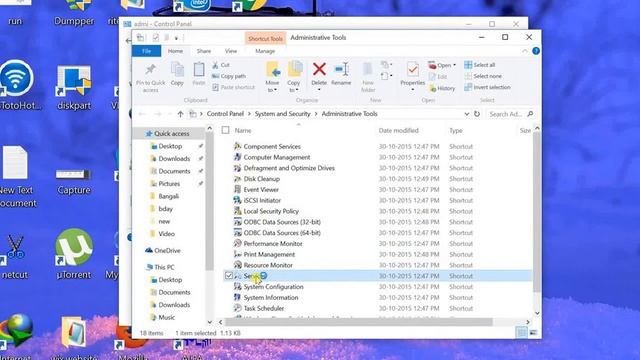Click System and Security in breadcrumb
The height and width of the screenshot is (360, 640).
pos(282,114)
